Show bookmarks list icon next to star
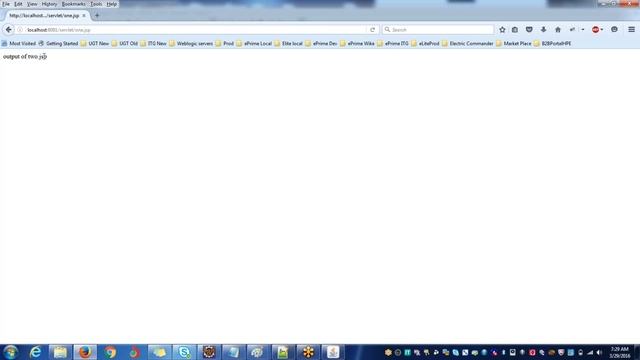The height and width of the screenshot is (360, 640). point(515,30)
